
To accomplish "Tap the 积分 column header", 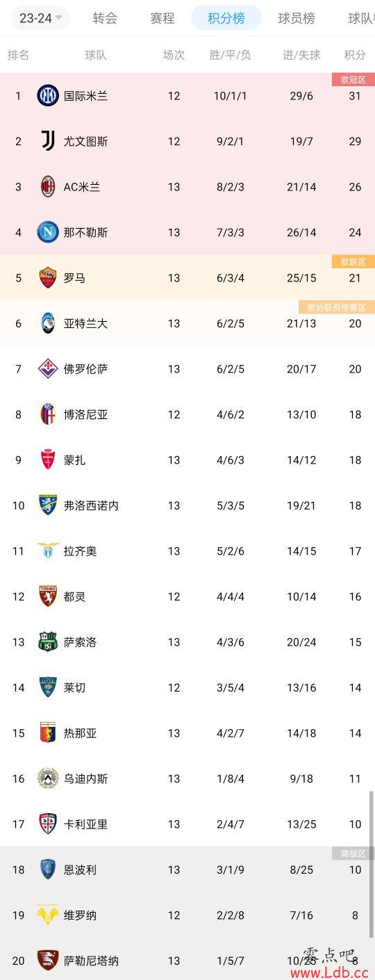I will (355, 55).
